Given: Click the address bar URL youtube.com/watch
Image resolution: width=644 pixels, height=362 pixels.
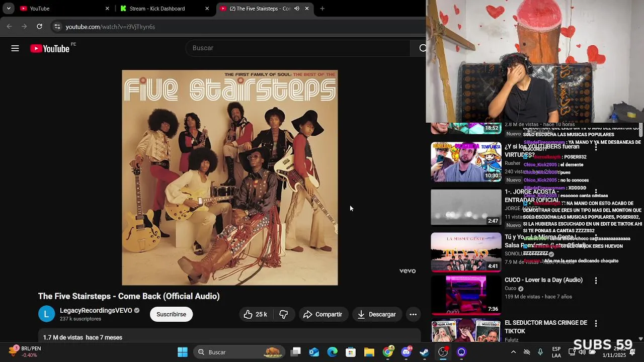Looking at the screenshot, I should (x=110, y=27).
